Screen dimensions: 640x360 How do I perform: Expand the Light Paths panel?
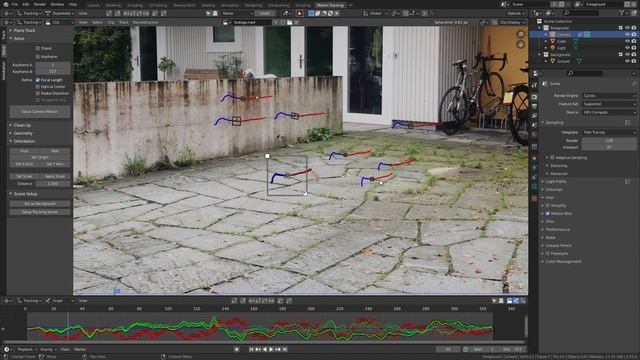[x=555, y=182]
